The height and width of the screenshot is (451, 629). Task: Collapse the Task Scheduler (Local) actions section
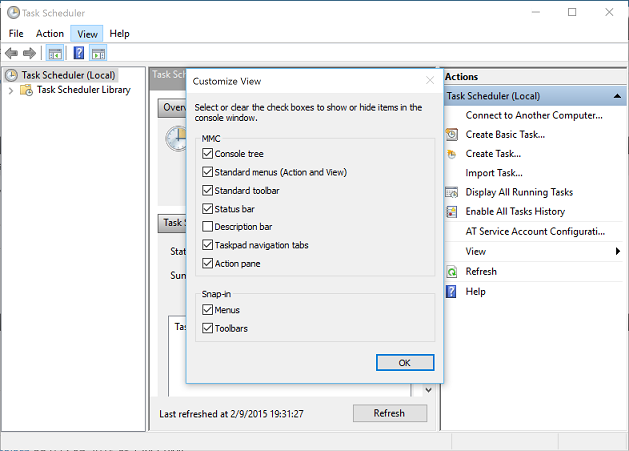click(x=617, y=96)
